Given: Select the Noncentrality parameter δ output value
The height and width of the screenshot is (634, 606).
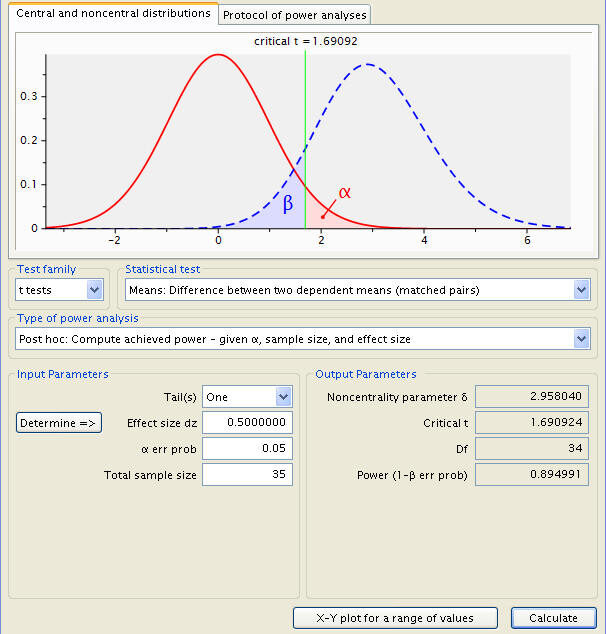Looking at the screenshot, I should point(532,396).
